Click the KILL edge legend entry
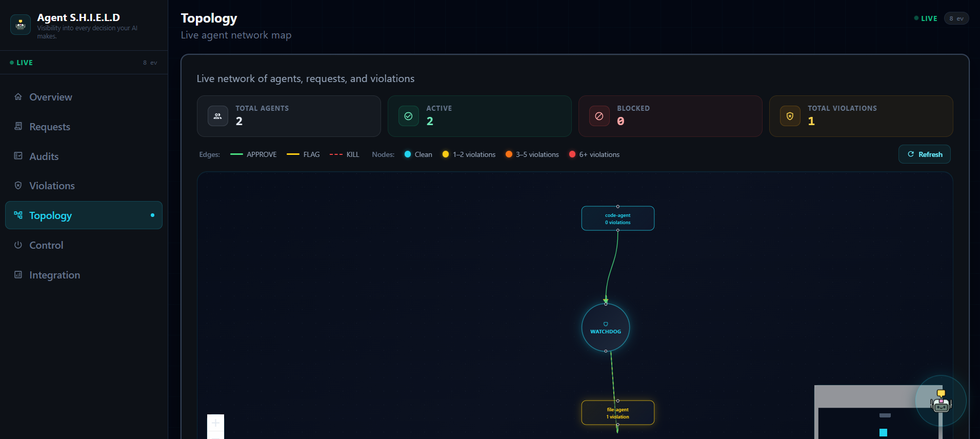The image size is (980, 439). click(x=345, y=154)
